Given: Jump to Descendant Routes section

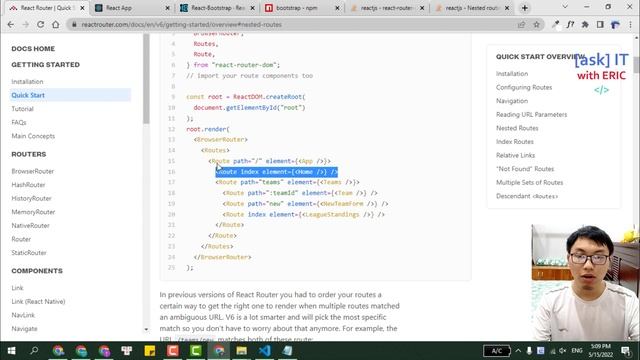Looking at the screenshot, I should pos(527,196).
